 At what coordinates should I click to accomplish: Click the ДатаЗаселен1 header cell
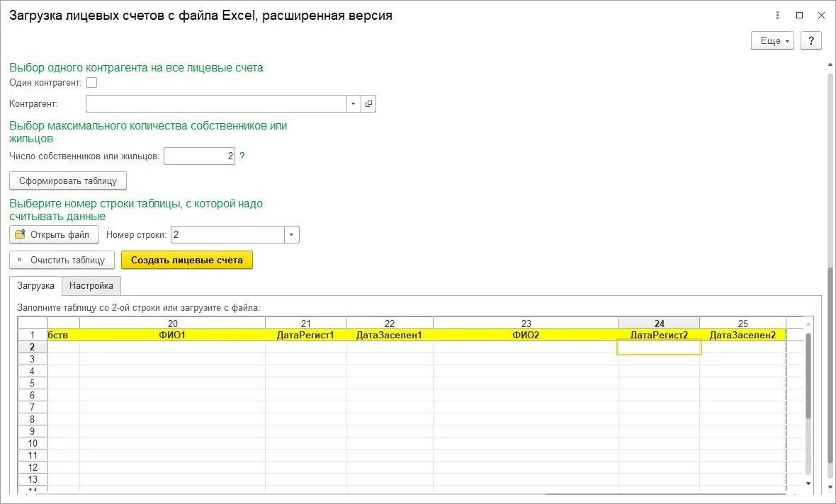point(390,335)
